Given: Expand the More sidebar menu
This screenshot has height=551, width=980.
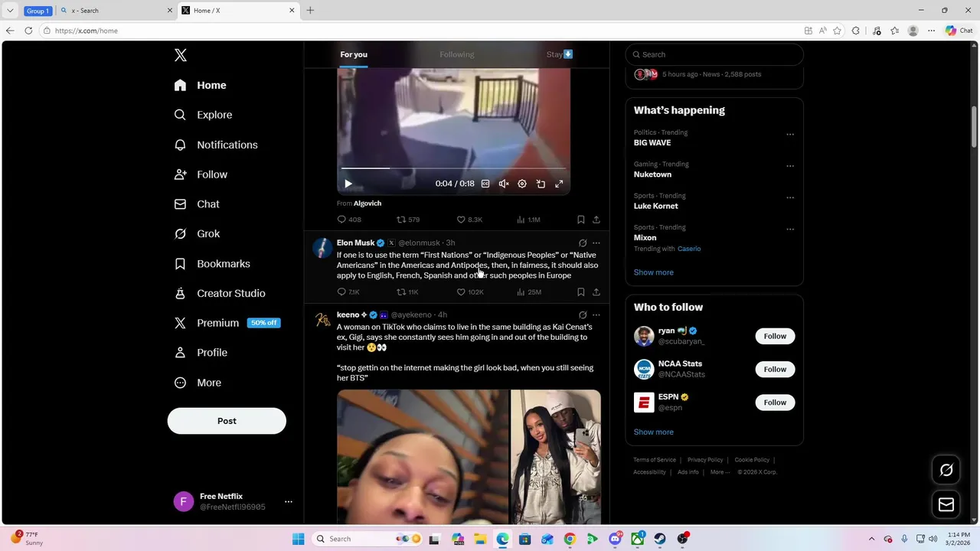Looking at the screenshot, I should pos(198,383).
